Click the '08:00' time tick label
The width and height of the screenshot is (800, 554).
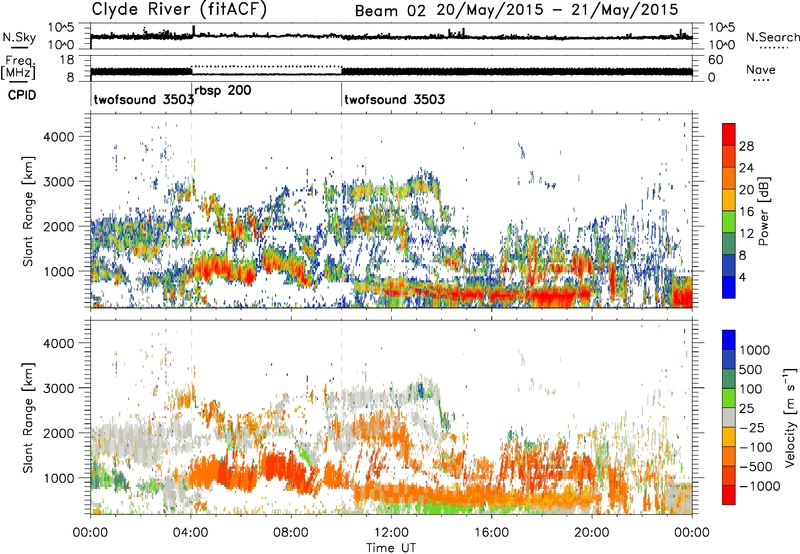click(291, 533)
